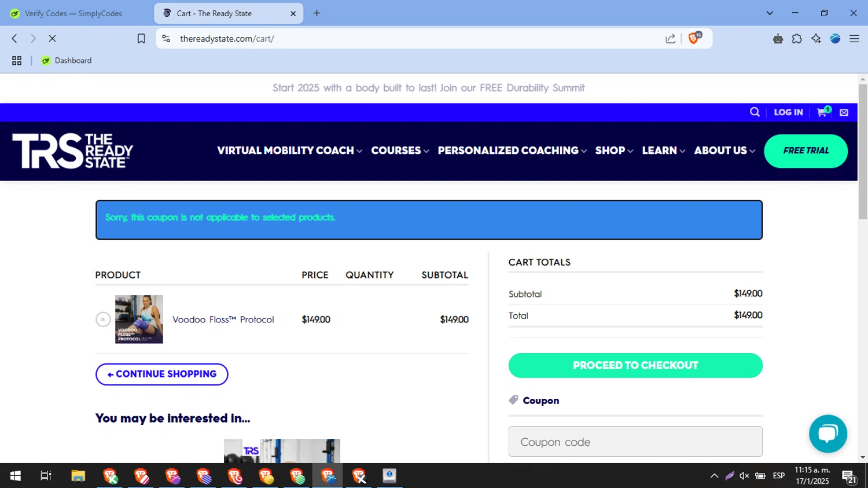Open Brave Shields icon

(x=694, y=38)
